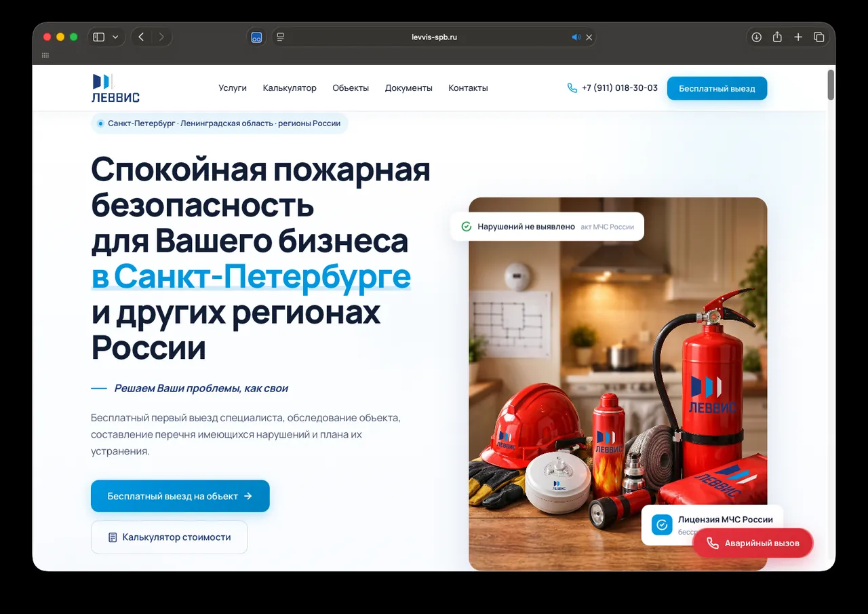Click the blue extension icon beside address bar
Viewport: 868px width, 614px height.
[x=256, y=37]
